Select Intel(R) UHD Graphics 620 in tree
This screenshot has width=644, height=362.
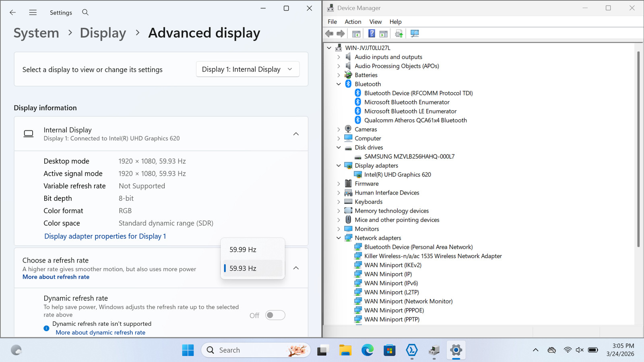coord(397,175)
